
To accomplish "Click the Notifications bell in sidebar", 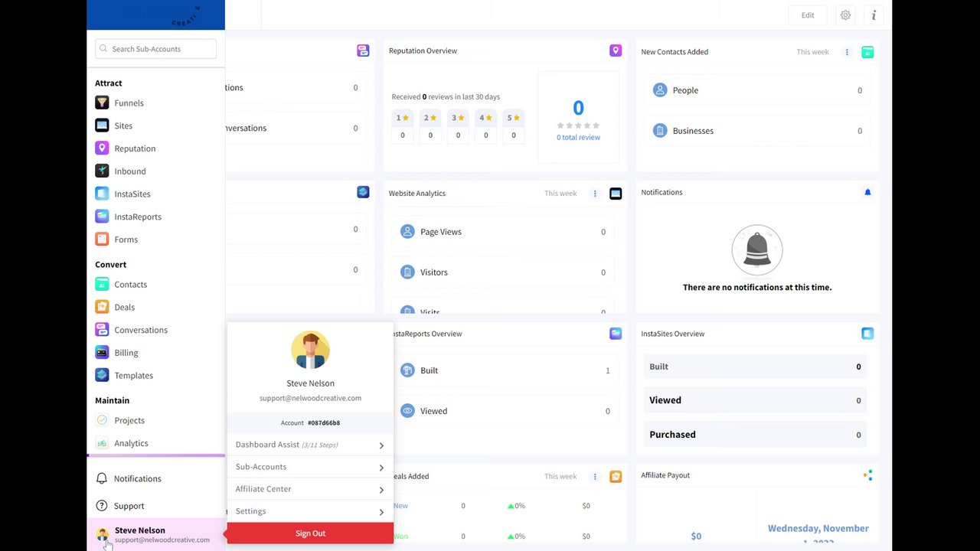I will [x=101, y=478].
